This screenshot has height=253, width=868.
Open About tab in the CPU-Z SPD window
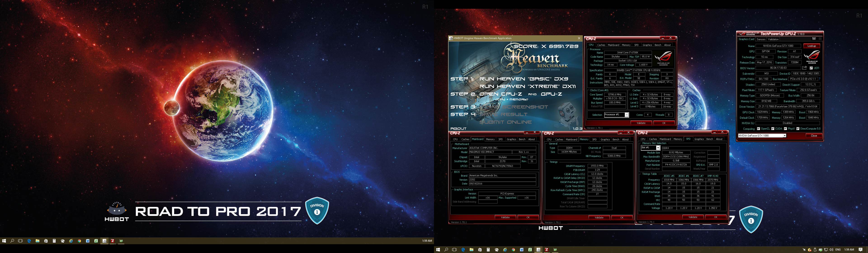click(719, 139)
